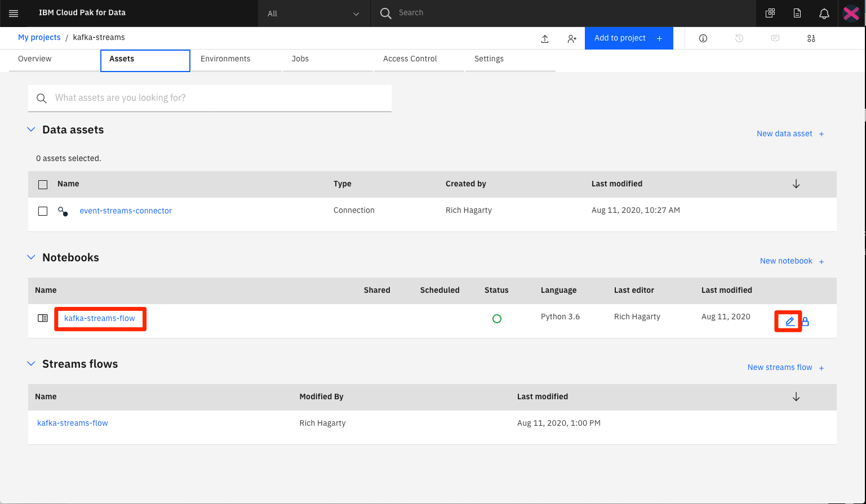Open the kafka-streams-flow notebook link
Image resolution: width=866 pixels, height=504 pixels.
coord(100,319)
